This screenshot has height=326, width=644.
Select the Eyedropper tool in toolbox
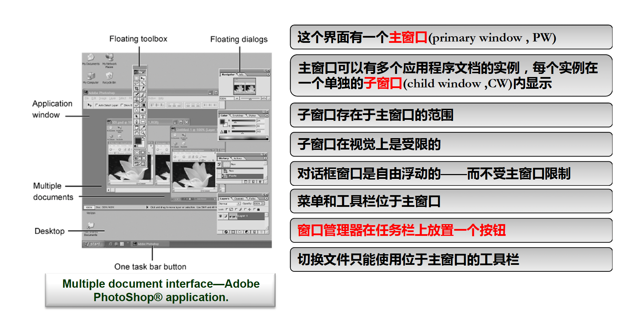coord(143,127)
